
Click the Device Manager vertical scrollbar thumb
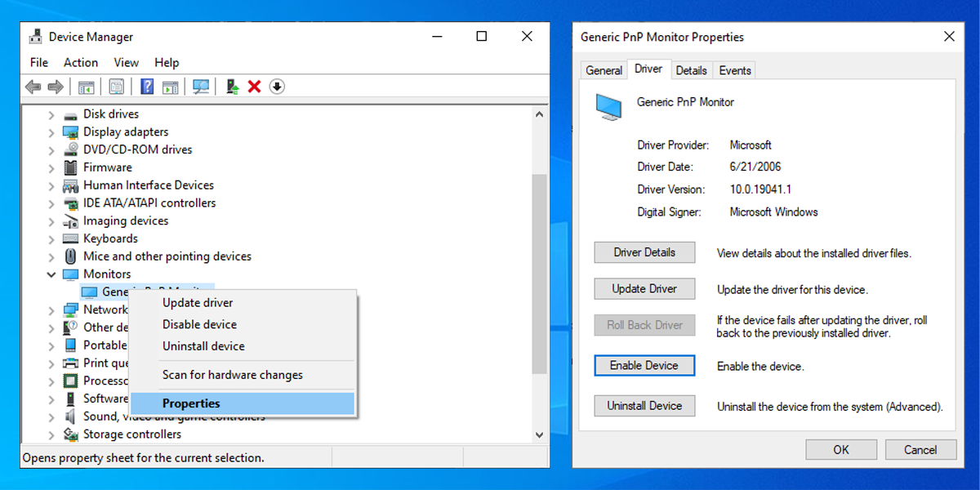(539, 274)
